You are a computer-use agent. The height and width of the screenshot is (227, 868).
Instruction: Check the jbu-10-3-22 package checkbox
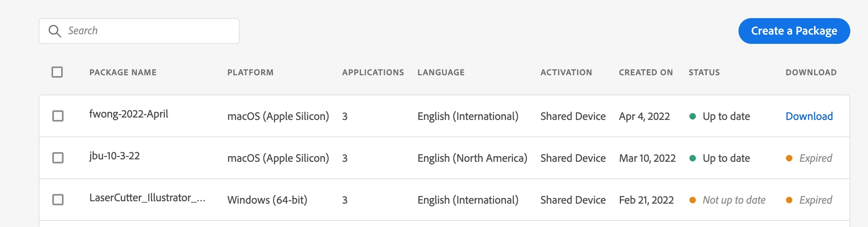(58, 158)
